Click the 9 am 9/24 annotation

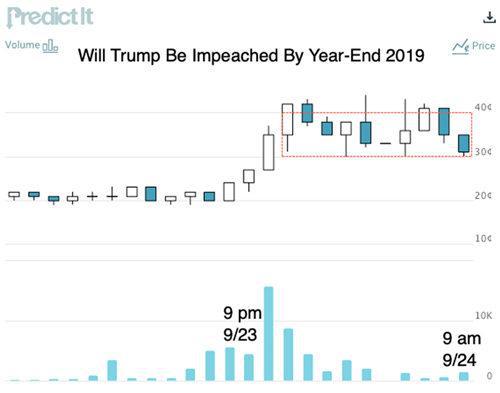click(462, 349)
